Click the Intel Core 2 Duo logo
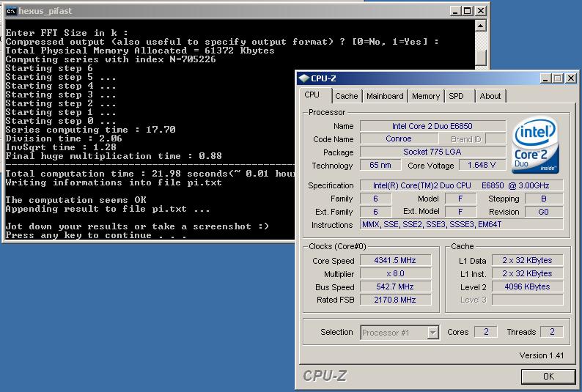This screenshot has width=582, height=392. (x=535, y=145)
